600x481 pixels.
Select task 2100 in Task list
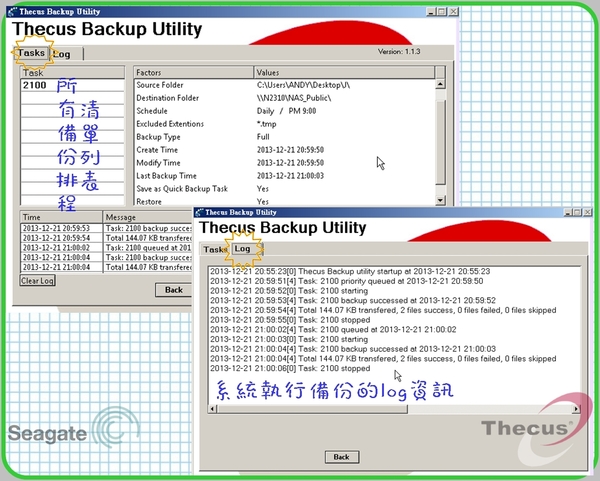click(x=72, y=85)
